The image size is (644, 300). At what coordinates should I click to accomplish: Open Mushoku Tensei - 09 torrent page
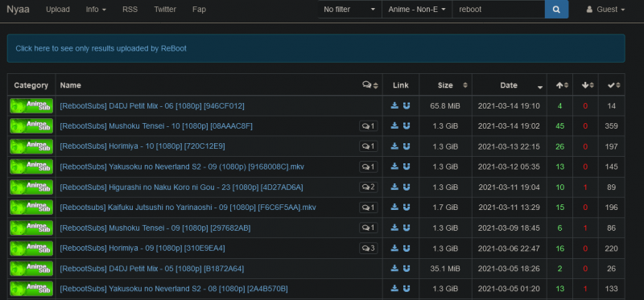(155, 228)
